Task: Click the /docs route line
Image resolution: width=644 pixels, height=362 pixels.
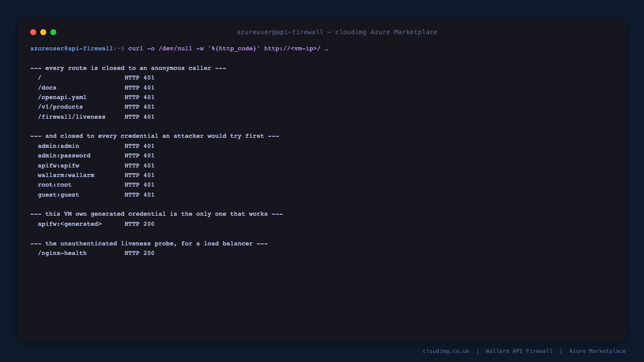Action: (96, 87)
